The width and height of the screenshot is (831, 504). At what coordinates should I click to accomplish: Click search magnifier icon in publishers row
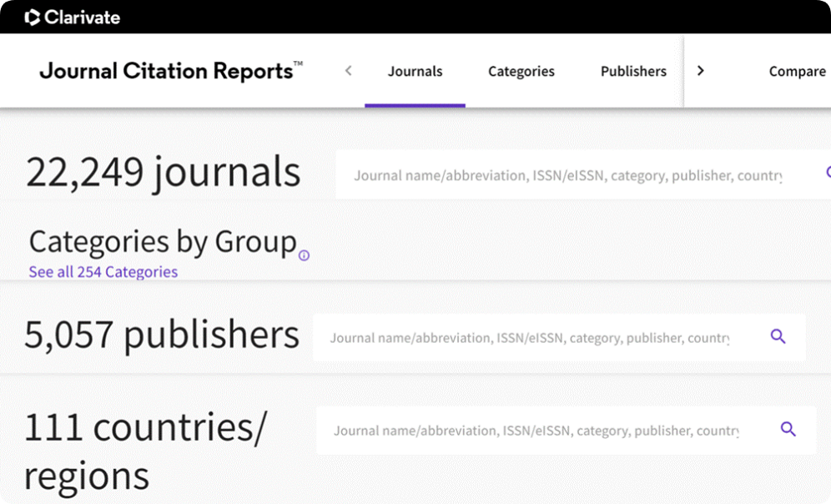click(x=778, y=336)
